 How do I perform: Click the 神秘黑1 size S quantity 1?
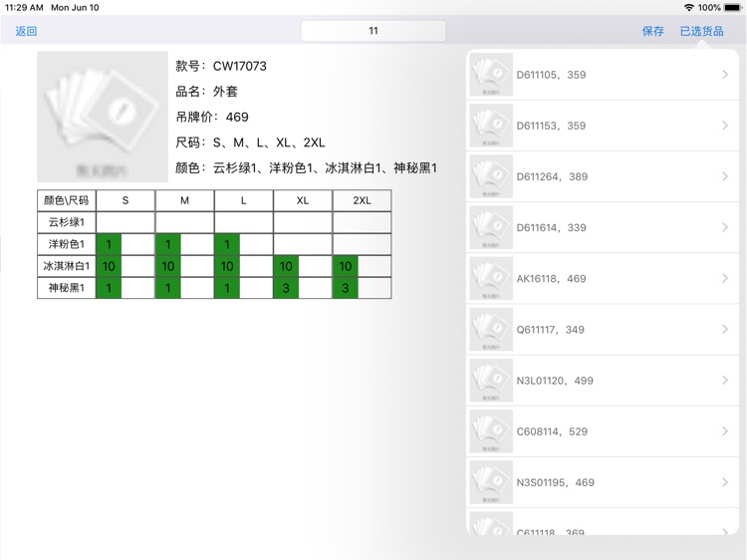click(109, 288)
